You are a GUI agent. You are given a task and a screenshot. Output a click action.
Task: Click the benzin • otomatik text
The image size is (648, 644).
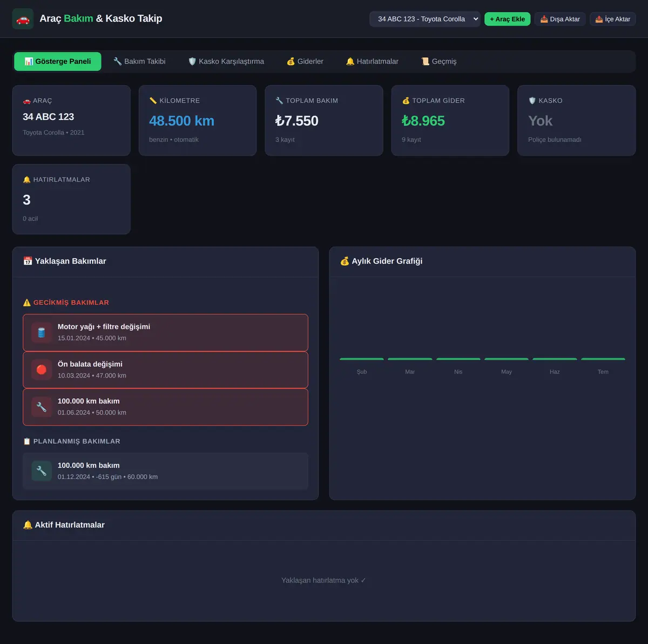[x=174, y=140]
